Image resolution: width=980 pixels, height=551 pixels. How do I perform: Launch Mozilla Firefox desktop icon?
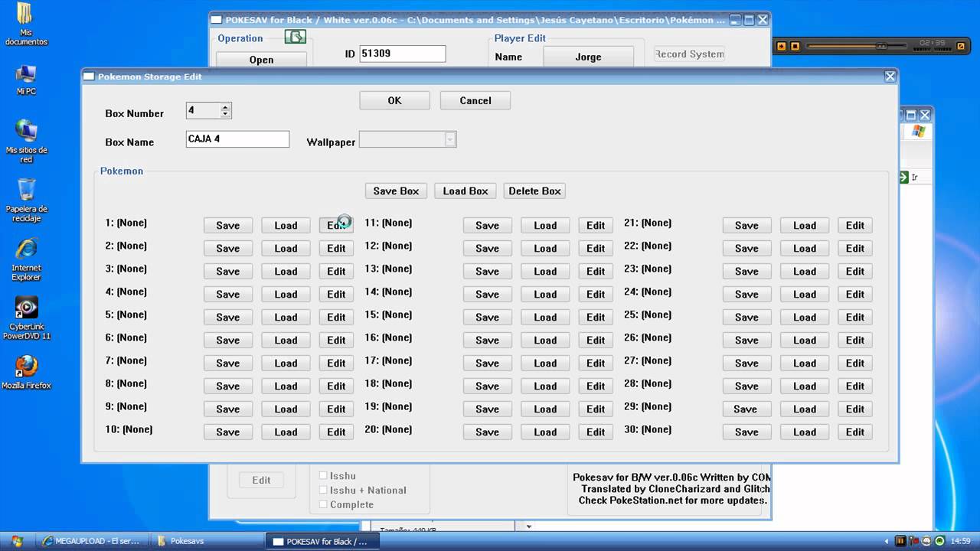point(26,373)
